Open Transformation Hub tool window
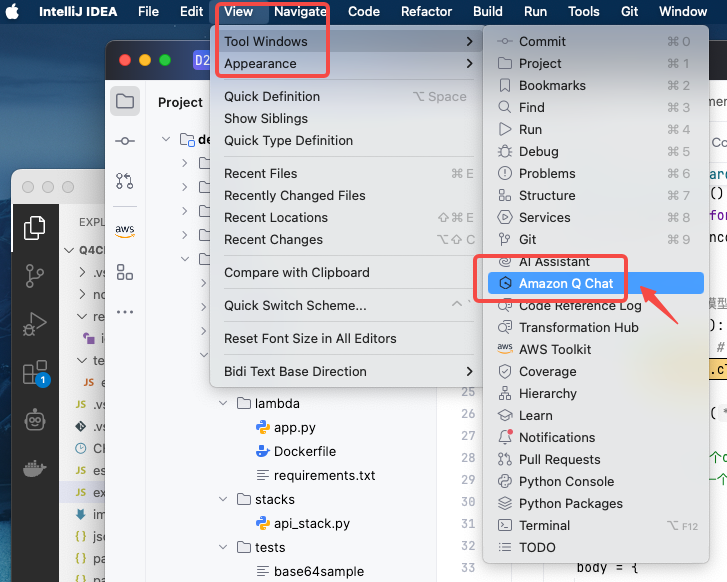The image size is (727, 582). click(x=596, y=327)
